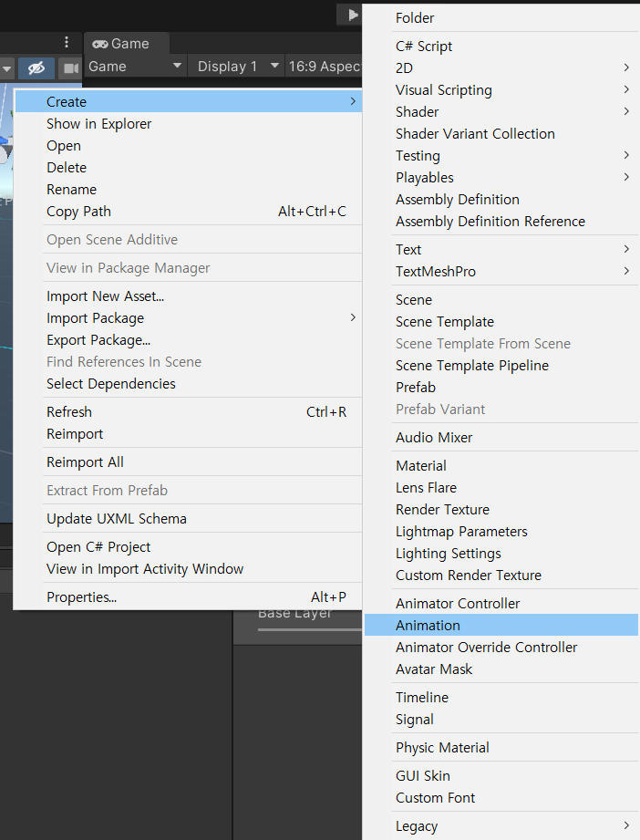Click the camera icon beside the Game dropdown

point(70,68)
